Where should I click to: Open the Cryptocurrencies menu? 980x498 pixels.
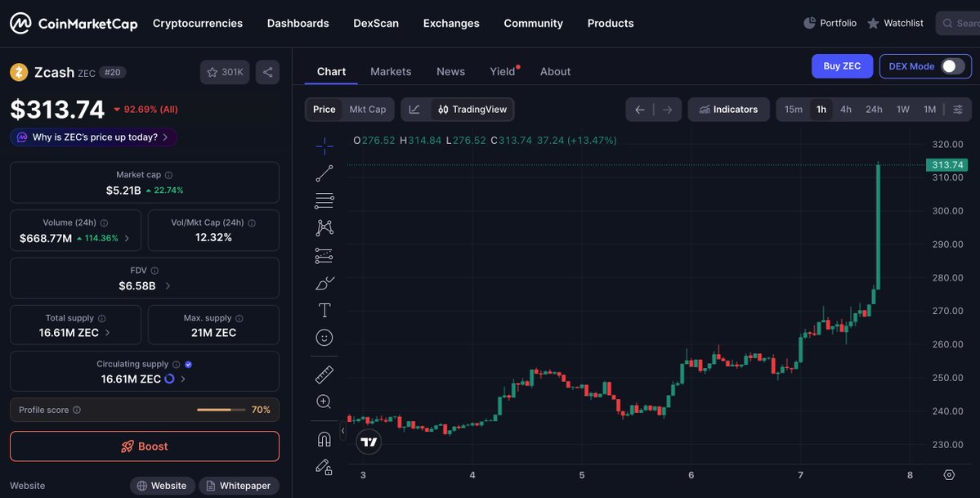[x=198, y=23]
